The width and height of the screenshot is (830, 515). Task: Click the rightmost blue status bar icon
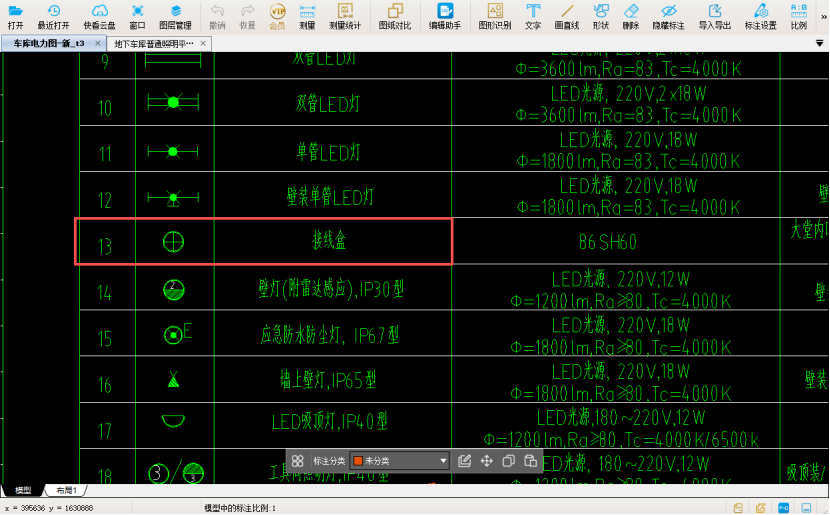point(806,508)
